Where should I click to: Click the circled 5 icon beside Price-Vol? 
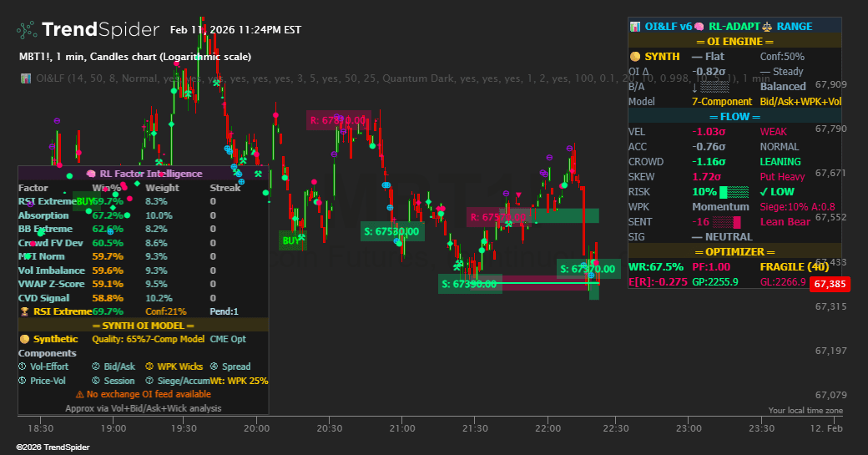coord(23,381)
